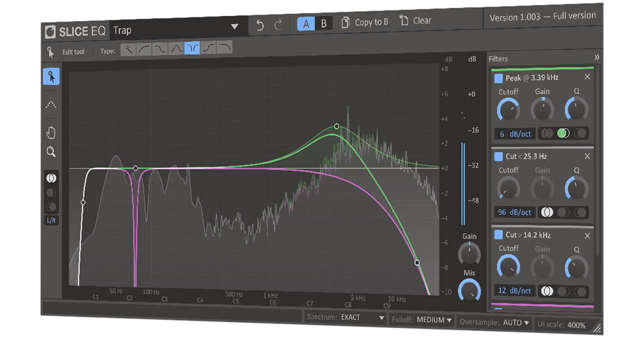Select the bell peak filter type icon
The image size is (644, 338).
click(175, 48)
